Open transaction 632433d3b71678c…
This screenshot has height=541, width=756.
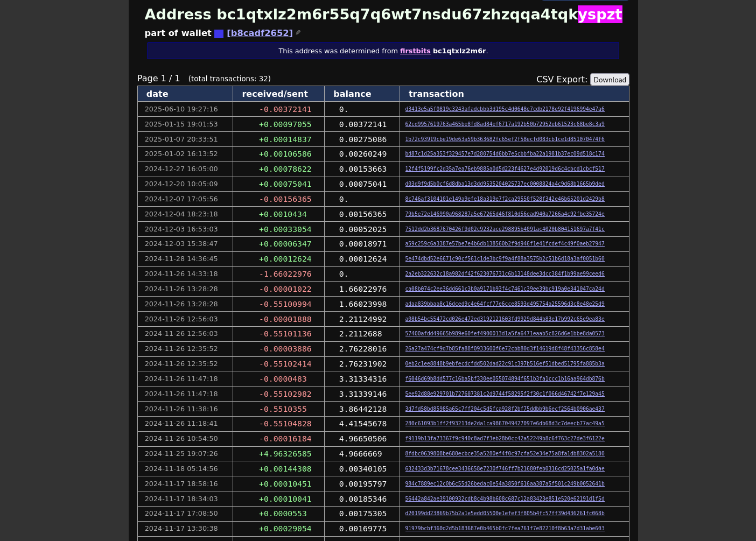tap(505, 469)
